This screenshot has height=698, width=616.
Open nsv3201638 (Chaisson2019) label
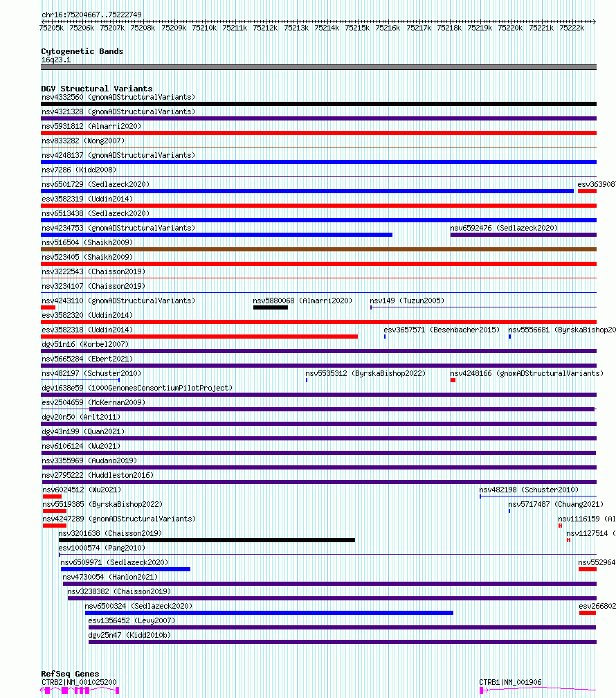110,533
